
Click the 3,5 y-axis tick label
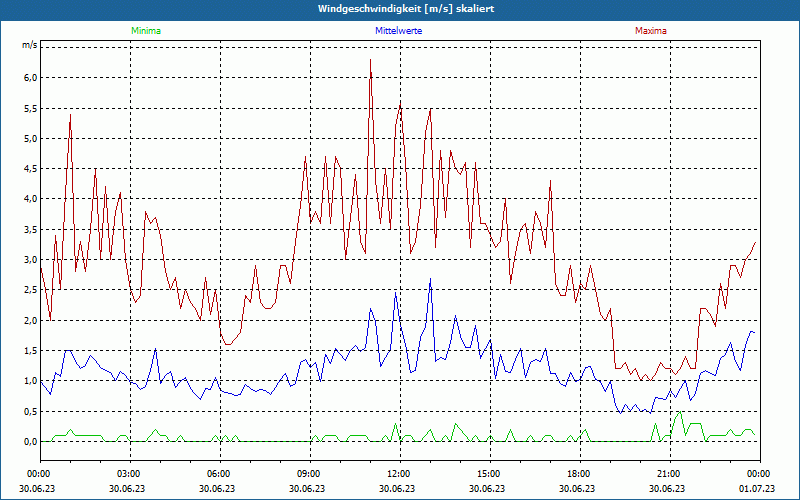[x=29, y=230]
